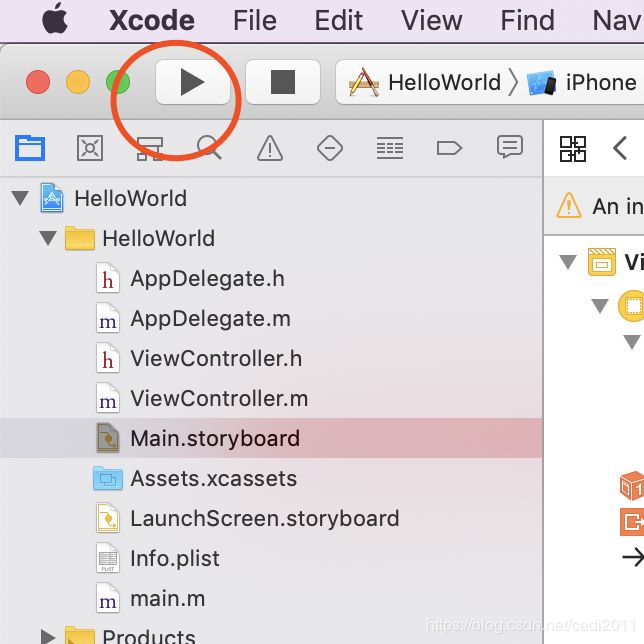644x644 pixels.
Task: Show the Source Control navigator
Action: [x=90, y=148]
